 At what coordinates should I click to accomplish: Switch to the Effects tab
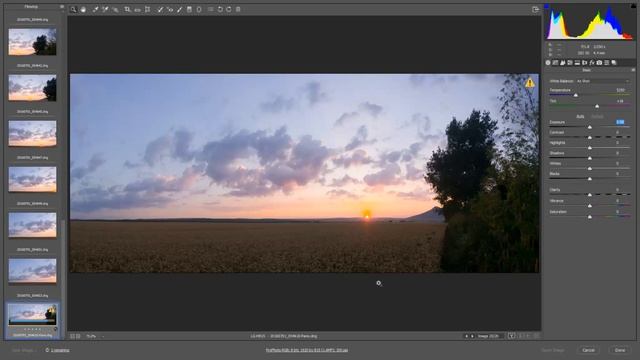(x=592, y=62)
